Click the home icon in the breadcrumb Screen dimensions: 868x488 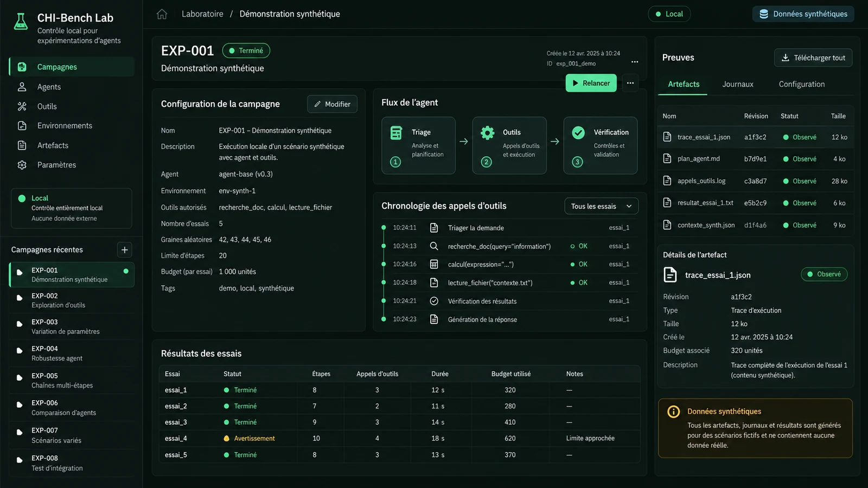coord(162,14)
